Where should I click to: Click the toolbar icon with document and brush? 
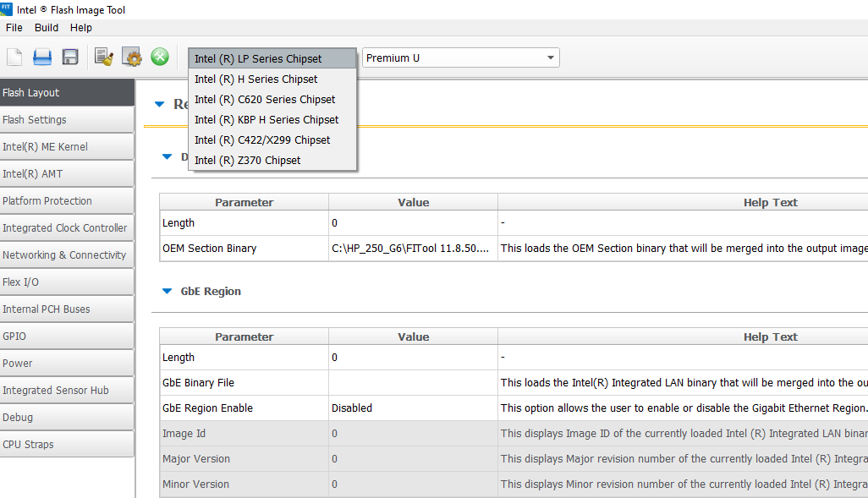(103, 57)
